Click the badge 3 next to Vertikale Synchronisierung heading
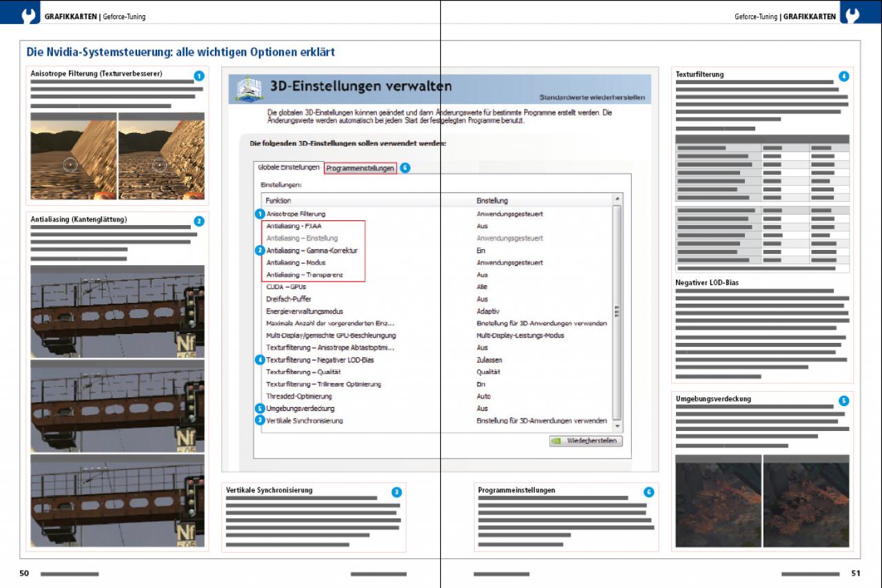The height and width of the screenshot is (588, 882). [396, 492]
